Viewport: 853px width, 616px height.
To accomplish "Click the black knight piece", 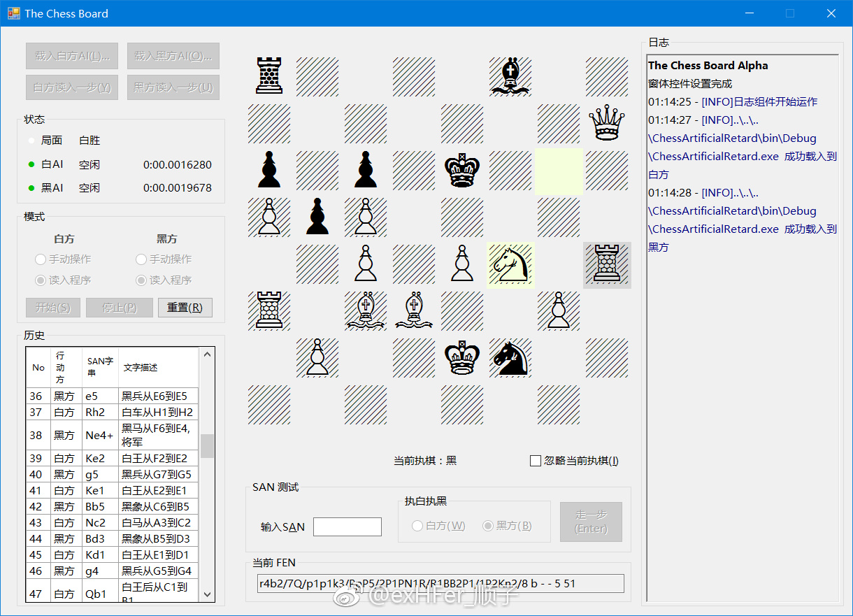I will tap(510, 358).
